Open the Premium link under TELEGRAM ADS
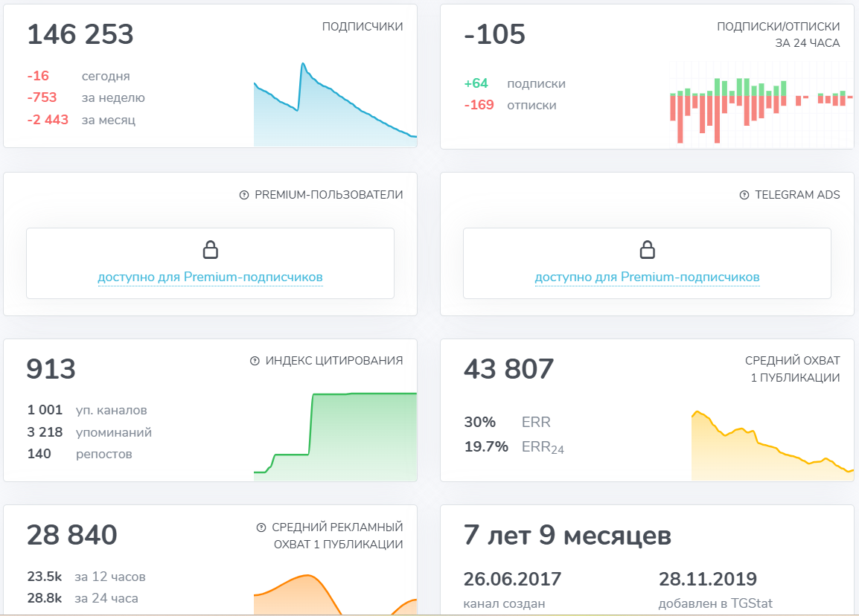 coord(647,277)
